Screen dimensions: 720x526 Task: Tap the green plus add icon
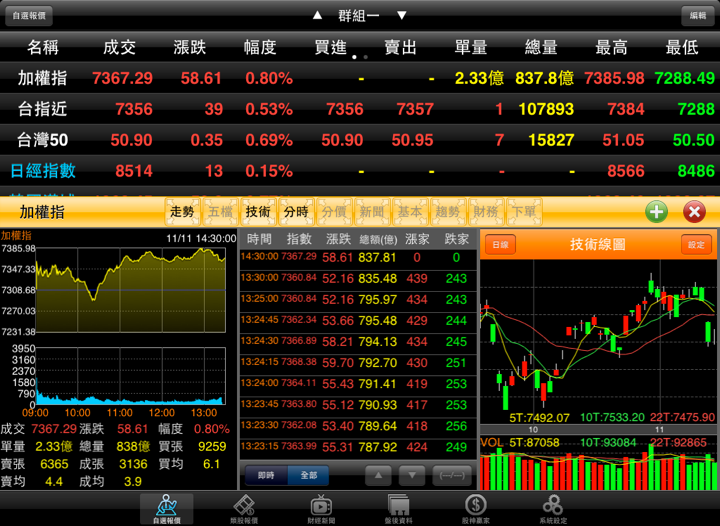coord(656,212)
